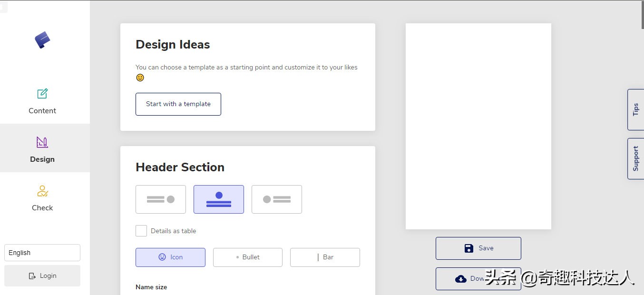Select the Icon detail style

pyautogui.click(x=170, y=257)
